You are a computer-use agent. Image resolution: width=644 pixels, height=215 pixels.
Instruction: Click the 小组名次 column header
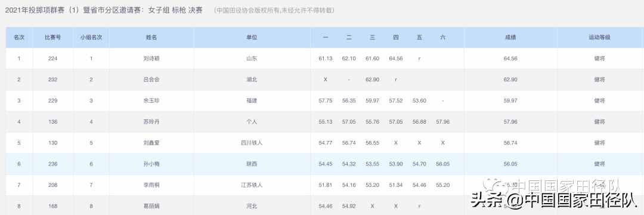coord(91,37)
